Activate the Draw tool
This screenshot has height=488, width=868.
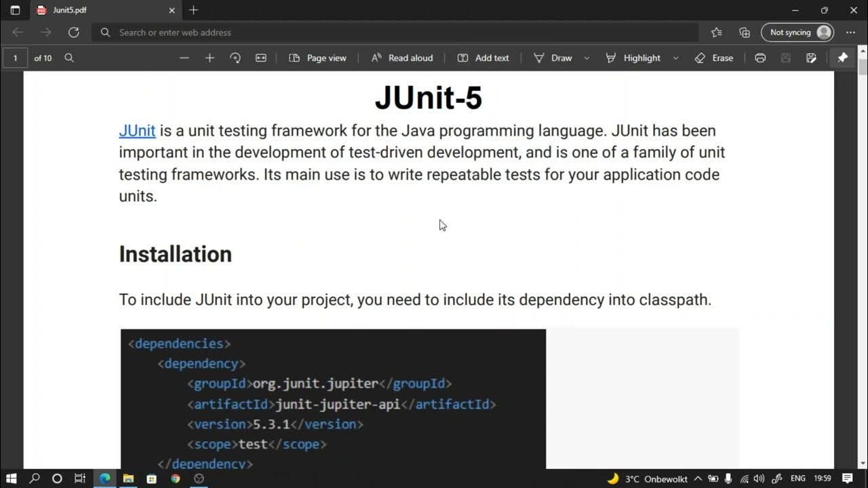tap(553, 58)
